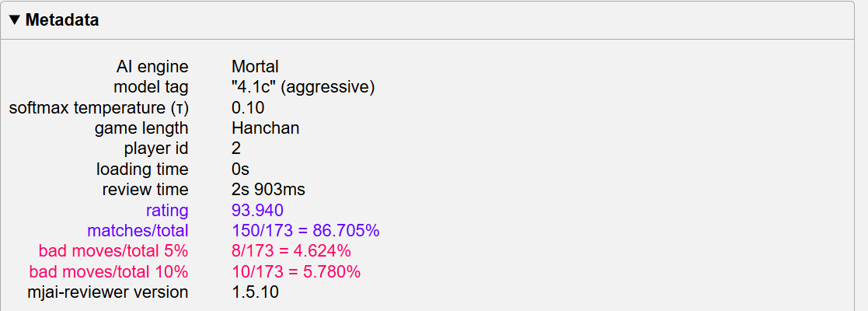Select the "4.1c" (aggressive) value
The width and height of the screenshot is (868, 311).
(x=303, y=87)
